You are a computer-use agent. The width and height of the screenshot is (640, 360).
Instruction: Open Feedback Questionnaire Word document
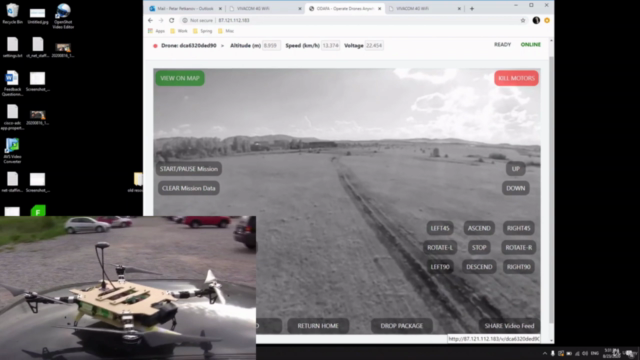(12, 83)
